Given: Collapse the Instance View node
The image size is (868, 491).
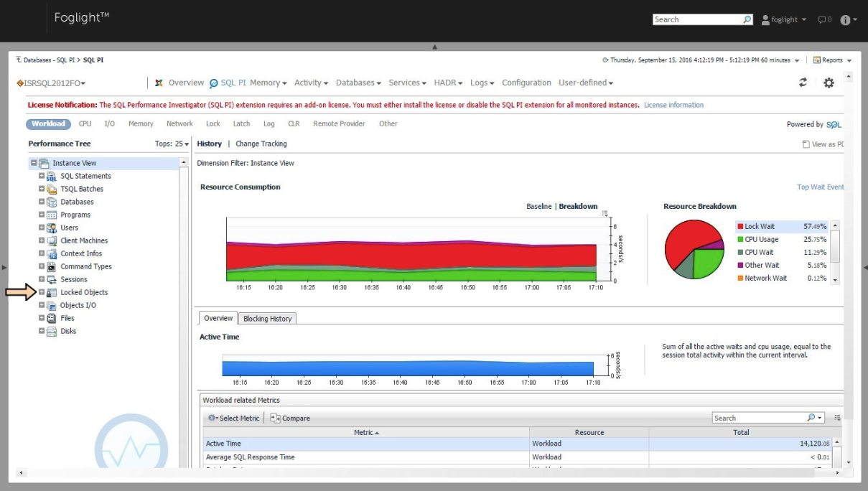Looking at the screenshot, I should (x=34, y=163).
